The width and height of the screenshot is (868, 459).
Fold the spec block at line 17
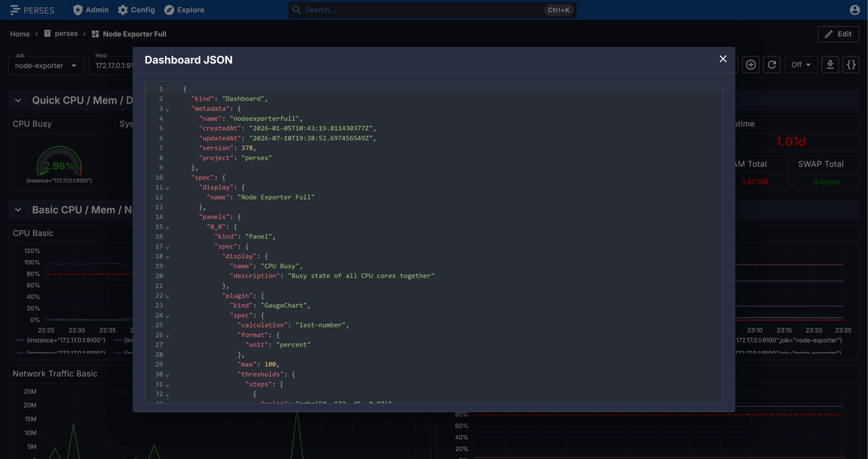pos(168,246)
